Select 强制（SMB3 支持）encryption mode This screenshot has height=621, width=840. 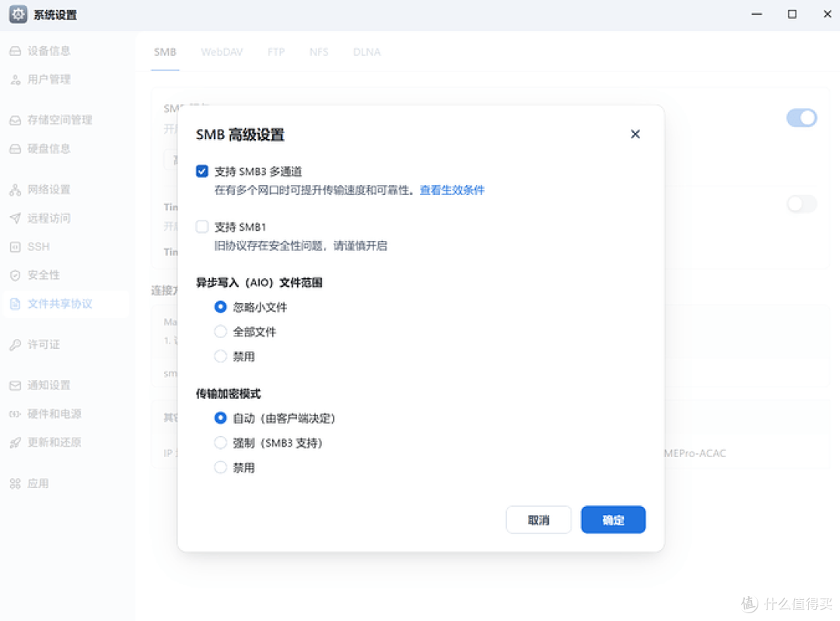[x=220, y=442]
